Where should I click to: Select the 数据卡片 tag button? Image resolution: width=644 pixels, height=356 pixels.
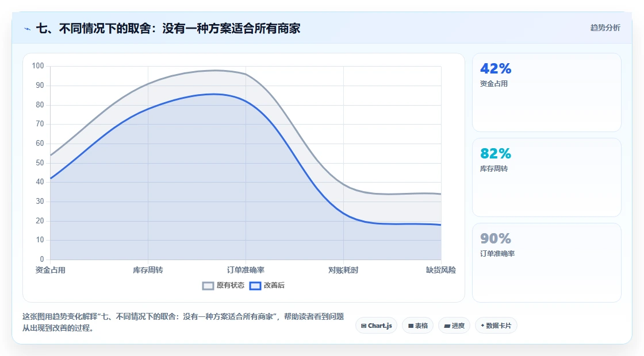tap(496, 326)
